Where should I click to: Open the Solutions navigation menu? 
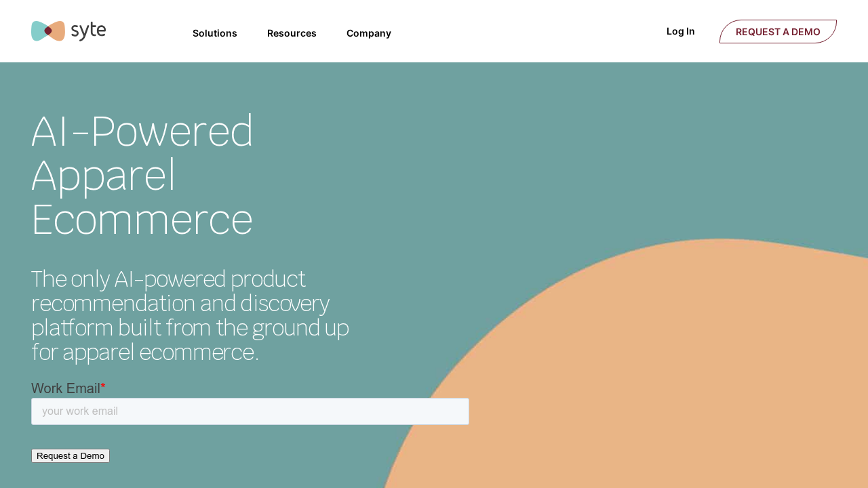click(214, 33)
